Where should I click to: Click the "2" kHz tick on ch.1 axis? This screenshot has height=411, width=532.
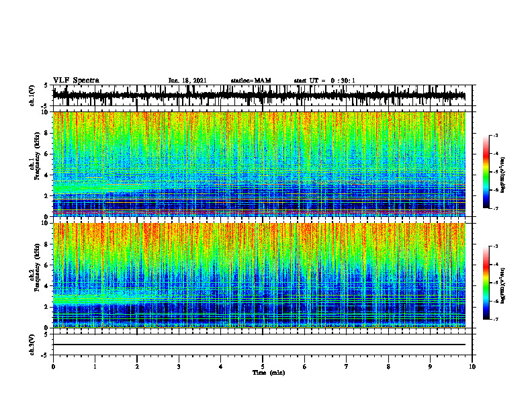(x=47, y=195)
